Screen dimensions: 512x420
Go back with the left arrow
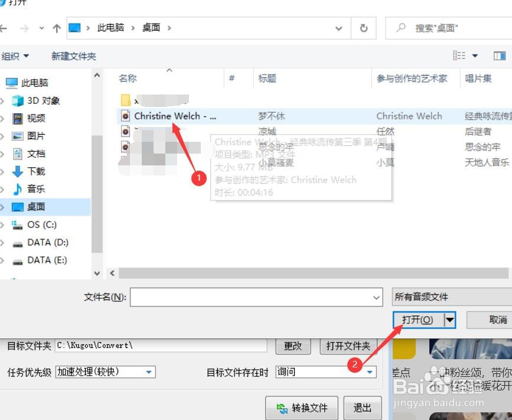point(3,28)
